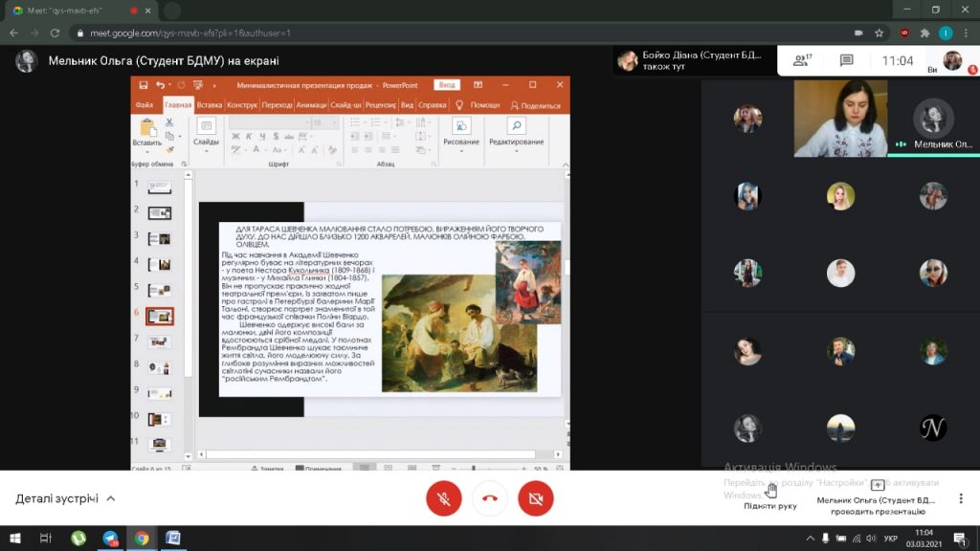The width and height of the screenshot is (980, 551).
Task: Open the Вид tab
Action: (x=407, y=105)
